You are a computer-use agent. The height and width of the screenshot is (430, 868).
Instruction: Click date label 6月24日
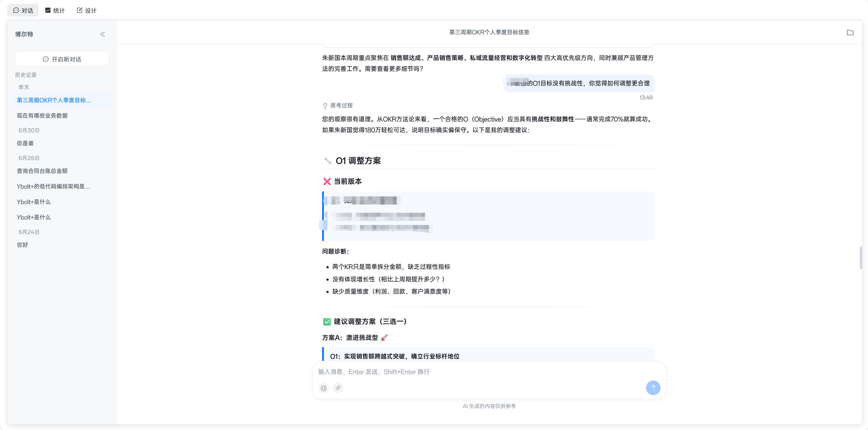(x=29, y=232)
